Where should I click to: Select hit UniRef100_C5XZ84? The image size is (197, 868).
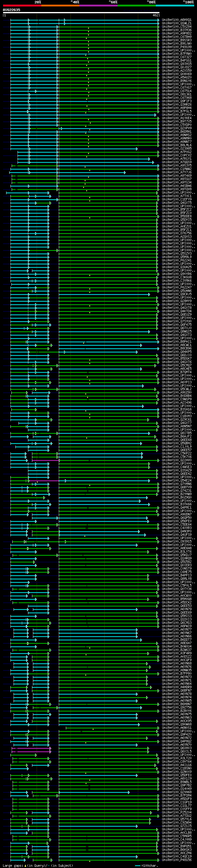click(177, 26)
